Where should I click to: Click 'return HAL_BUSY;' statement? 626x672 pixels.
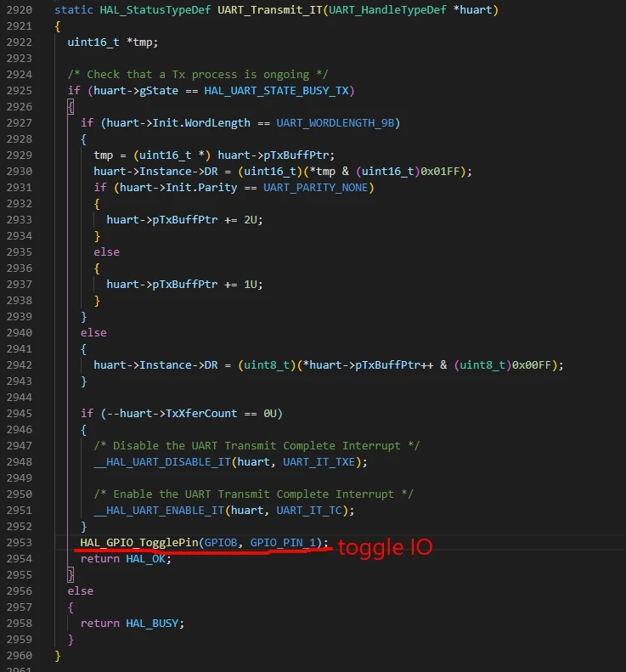133,624
